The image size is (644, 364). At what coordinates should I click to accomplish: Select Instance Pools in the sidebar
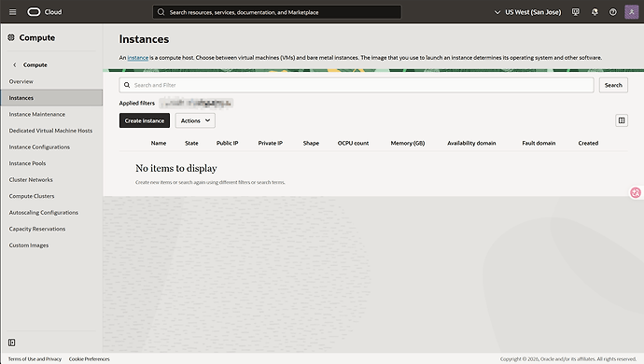(27, 163)
